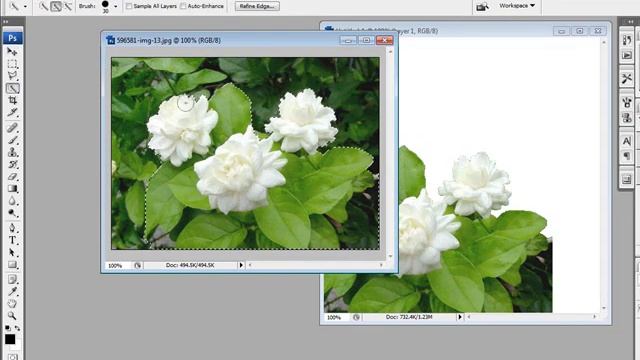
Task: Click the brush size preview sample
Action: pos(105,4)
